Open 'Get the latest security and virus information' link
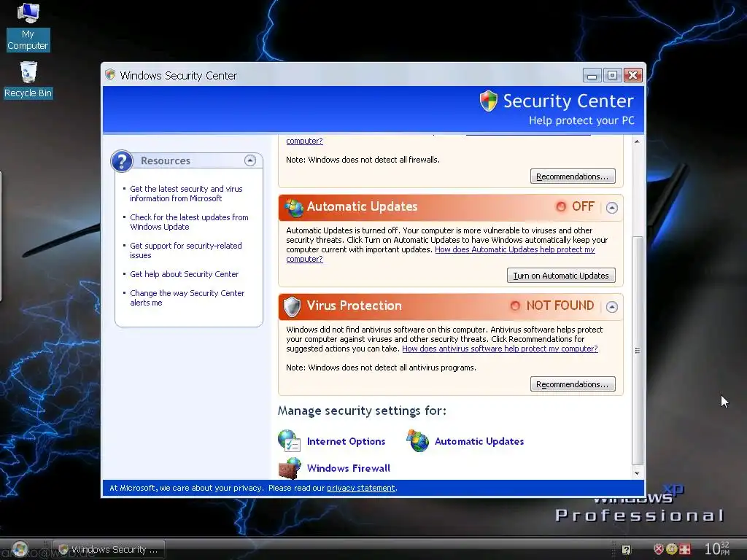This screenshot has width=747, height=560. [186, 193]
